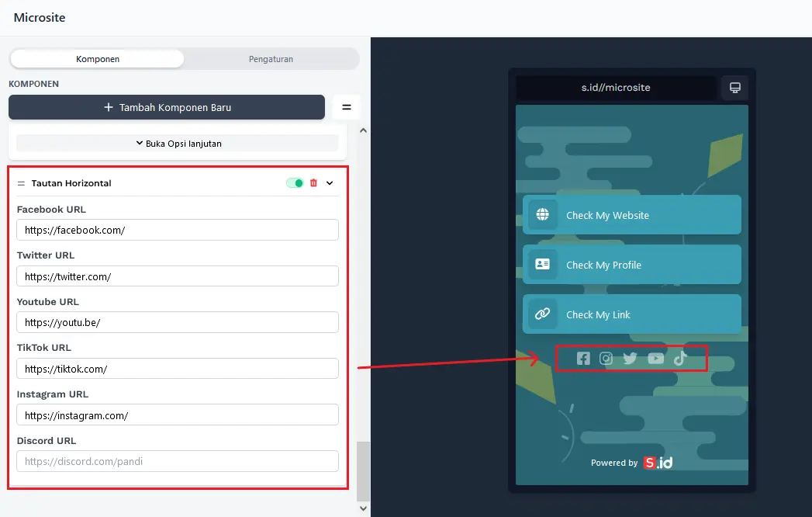
Task: Focus the Discord URL input field
Action: [x=178, y=461]
